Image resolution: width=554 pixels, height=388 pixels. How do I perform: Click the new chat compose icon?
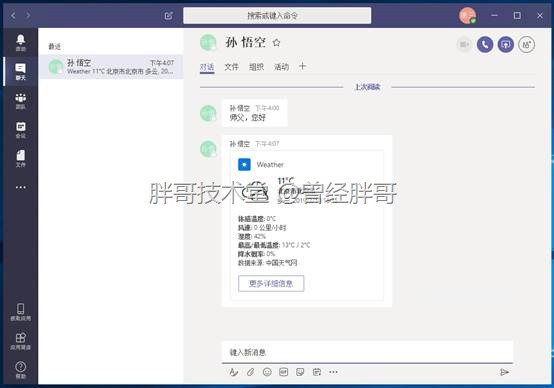169,16
